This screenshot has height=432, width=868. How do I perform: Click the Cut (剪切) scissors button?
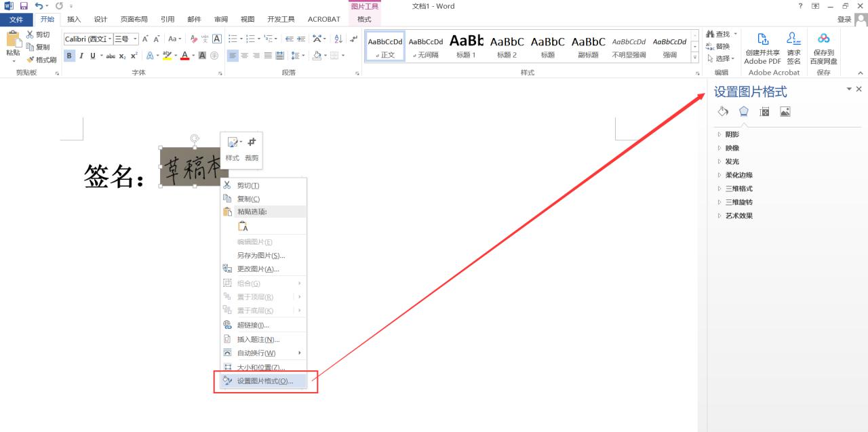(x=38, y=35)
